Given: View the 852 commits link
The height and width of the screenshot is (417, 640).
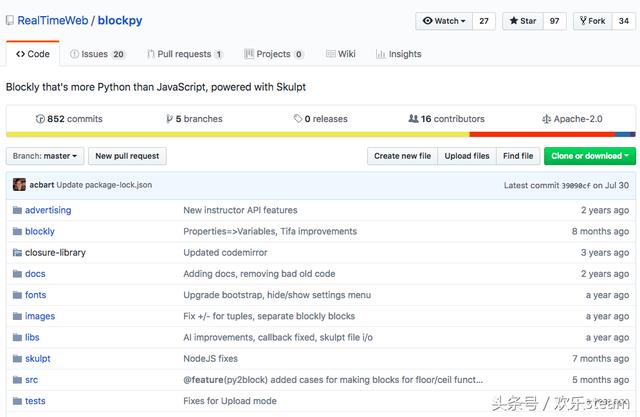Looking at the screenshot, I should [x=69, y=119].
